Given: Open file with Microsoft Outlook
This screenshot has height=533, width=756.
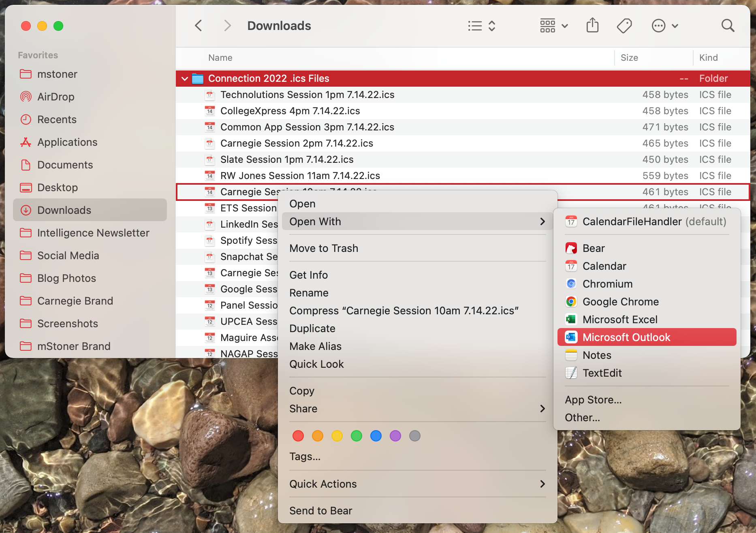Looking at the screenshot, I should 647,337.
